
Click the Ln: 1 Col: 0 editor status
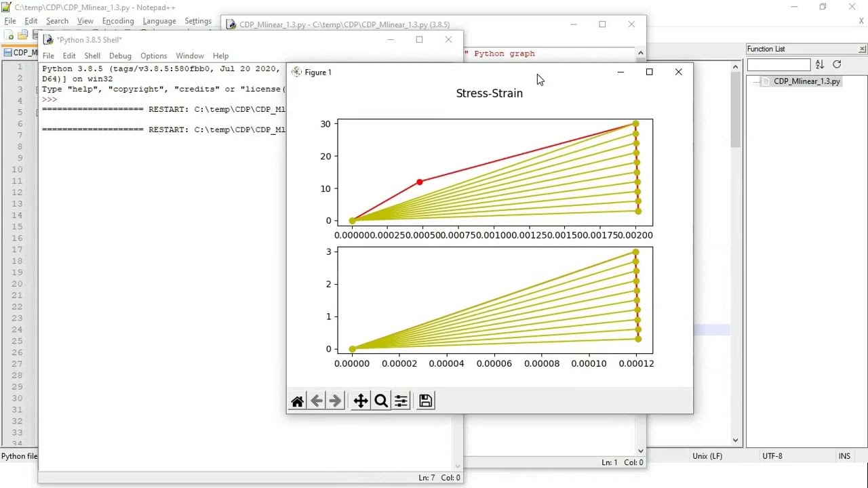point(622,462)
